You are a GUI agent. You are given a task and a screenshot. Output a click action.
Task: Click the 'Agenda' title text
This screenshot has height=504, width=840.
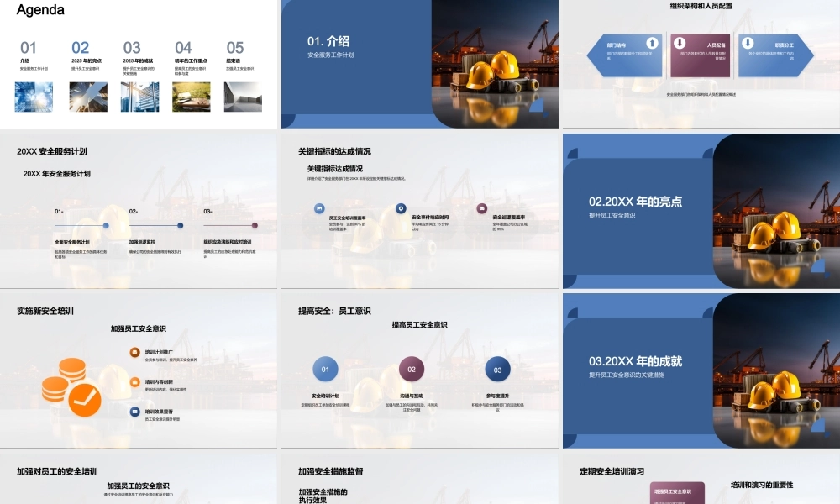[40, 9]
